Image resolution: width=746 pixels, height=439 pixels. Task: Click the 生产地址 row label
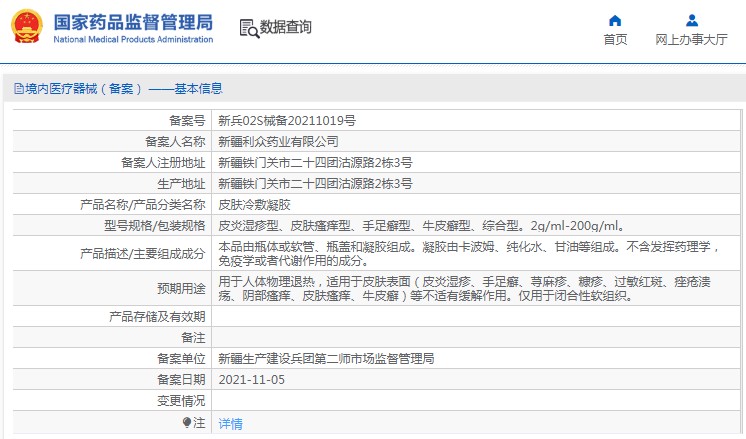[x=181, y=184]
